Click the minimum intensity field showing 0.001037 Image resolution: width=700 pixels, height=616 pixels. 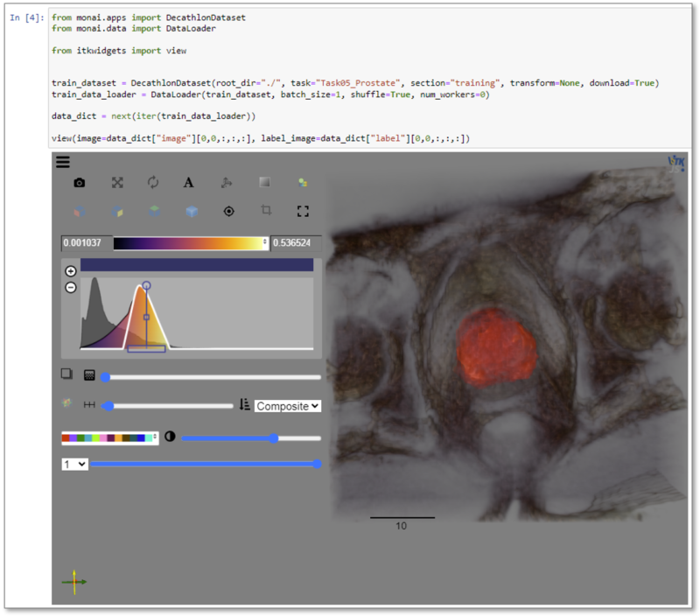point(85,241)
